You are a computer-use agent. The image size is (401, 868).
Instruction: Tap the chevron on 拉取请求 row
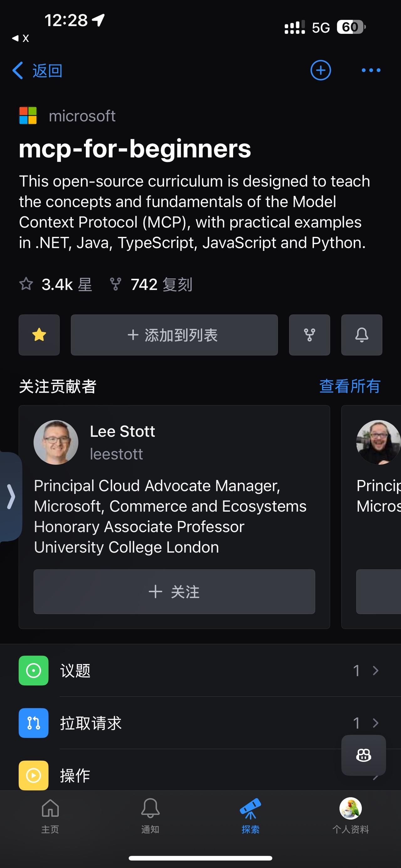pos(376,723)
